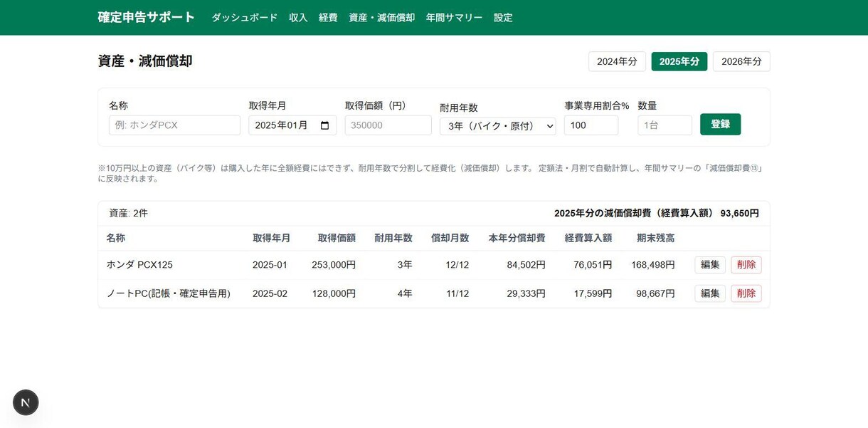Click the 経費算入額 column header
Screen dimensions: 868x428
click(588, 238)
